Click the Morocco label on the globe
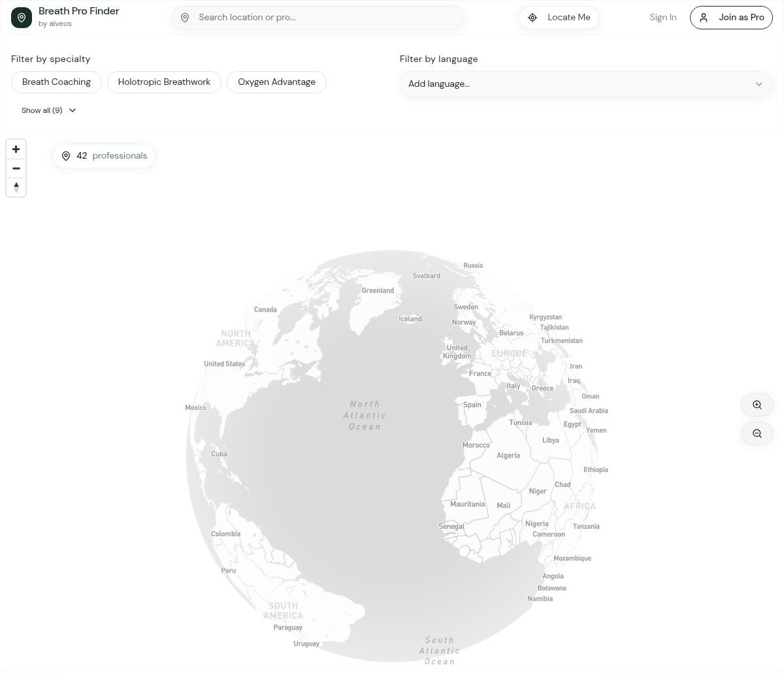784x679 pixels. [476, 445]
